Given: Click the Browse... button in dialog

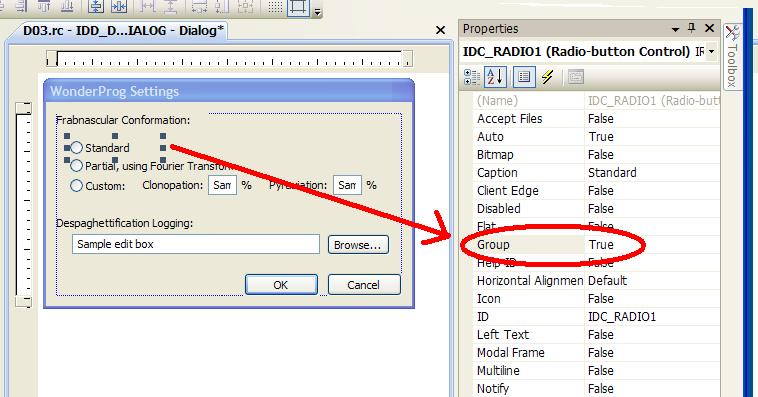Looking at the screenshot, I should [x=358, y=245].
